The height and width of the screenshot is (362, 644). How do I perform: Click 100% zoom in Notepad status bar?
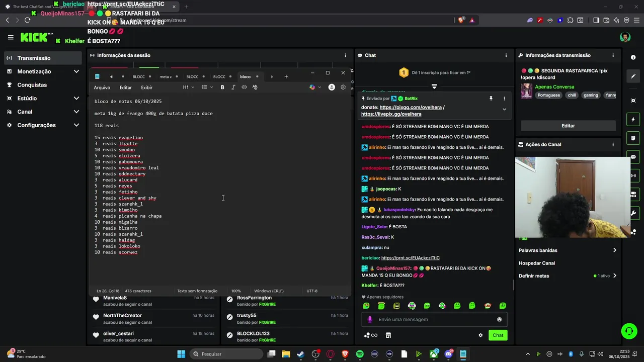236,291
